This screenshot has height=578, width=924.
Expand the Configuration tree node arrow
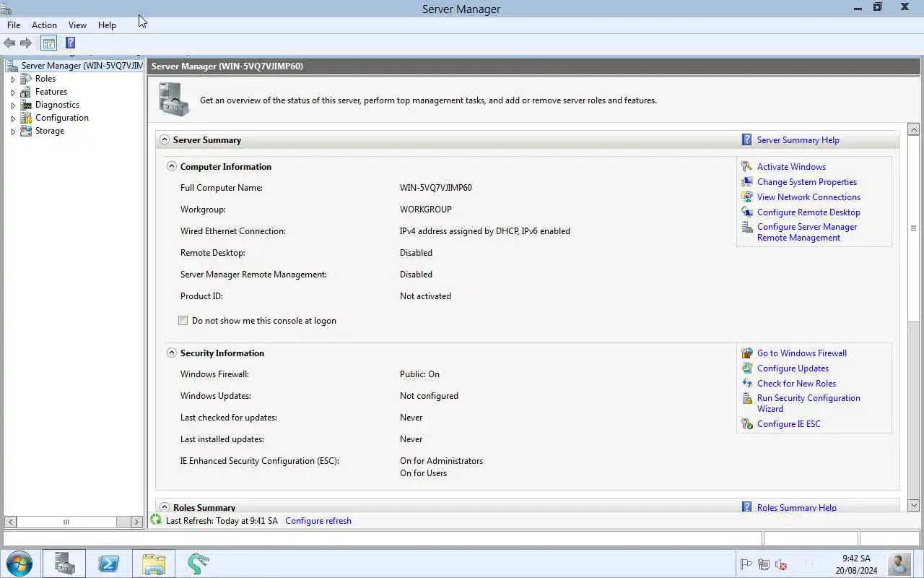pos(13,118)
